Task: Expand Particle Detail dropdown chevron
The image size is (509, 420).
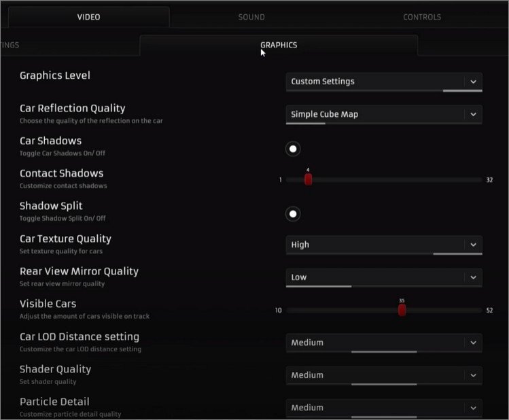Action: [x=473, y=408]
